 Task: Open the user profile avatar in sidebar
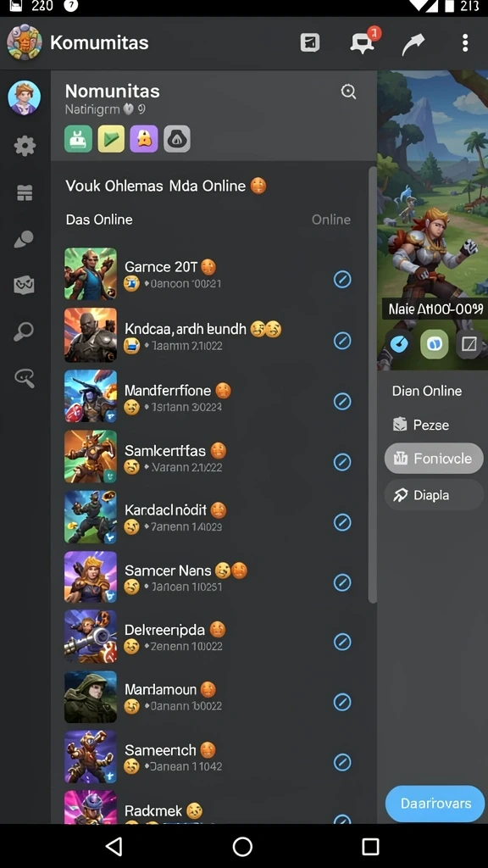[x=24, y=97]
